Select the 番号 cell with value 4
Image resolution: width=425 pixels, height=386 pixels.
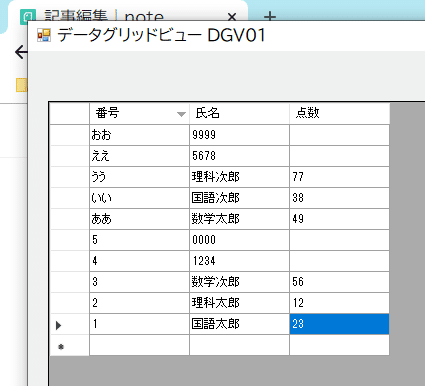coord(139,261)
